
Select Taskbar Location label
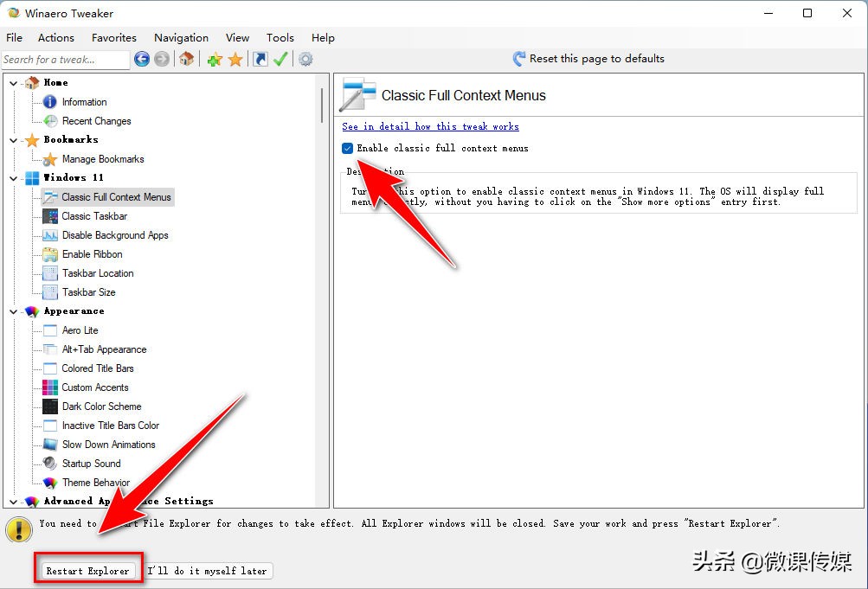click(98, 273)
